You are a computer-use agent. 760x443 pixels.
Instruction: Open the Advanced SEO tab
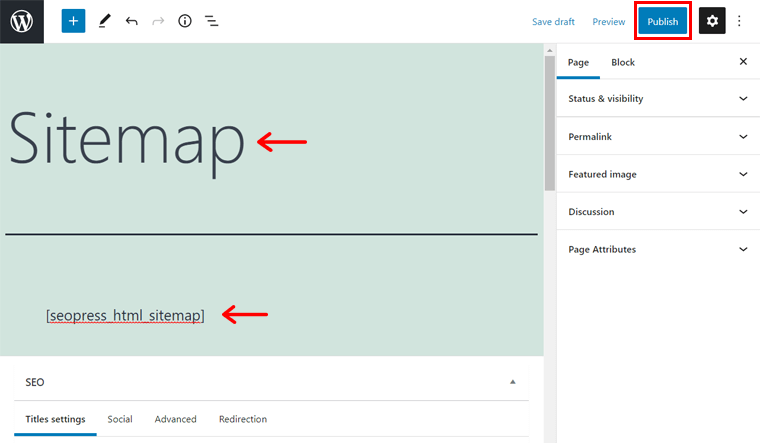175,419
